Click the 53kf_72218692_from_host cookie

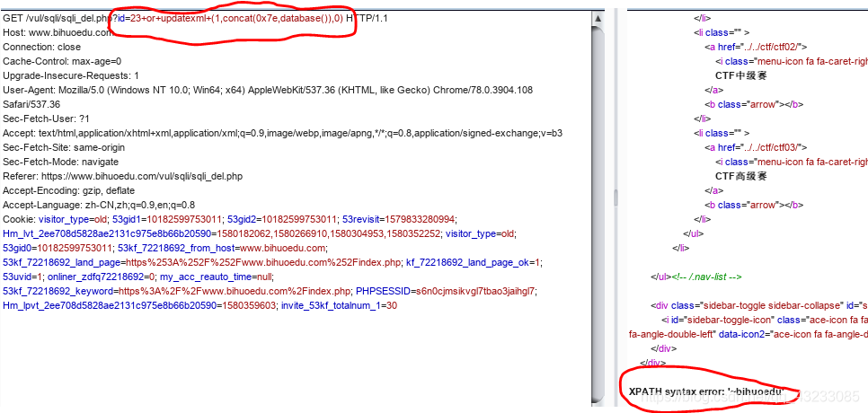coord(222,248)
